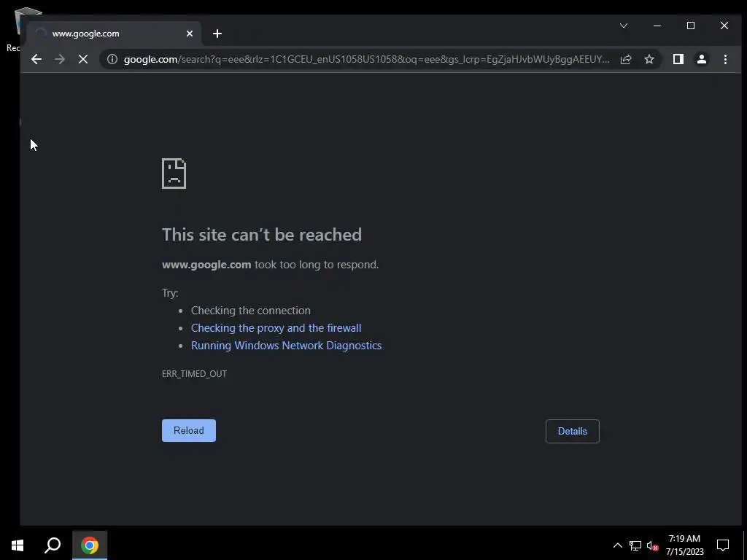Click the address bar URL
Screen dimensions: 747x560
366,59
